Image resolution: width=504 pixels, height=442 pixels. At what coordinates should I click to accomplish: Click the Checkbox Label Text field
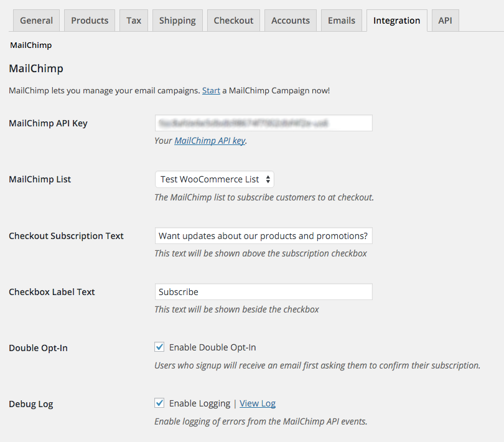point(263,292)
